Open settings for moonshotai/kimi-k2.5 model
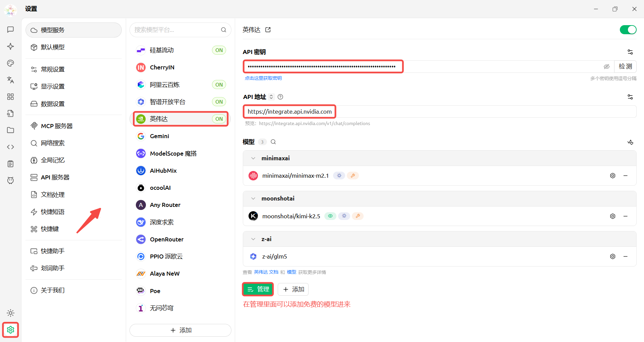This screenshot has height=342, width=644. tap(612, 216)
